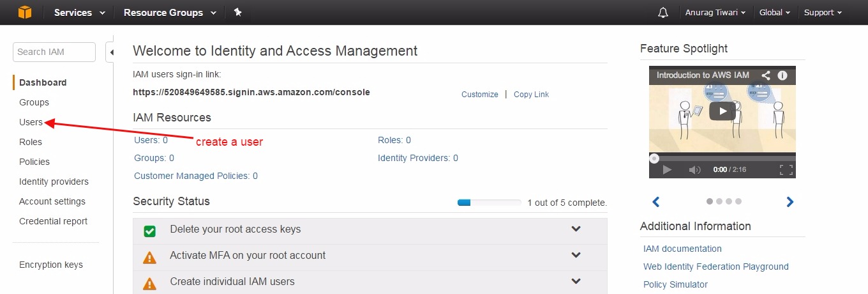Play the Introduction to AWS IAM video
This screenshot has height=294, width=868.
coord(722,111)
